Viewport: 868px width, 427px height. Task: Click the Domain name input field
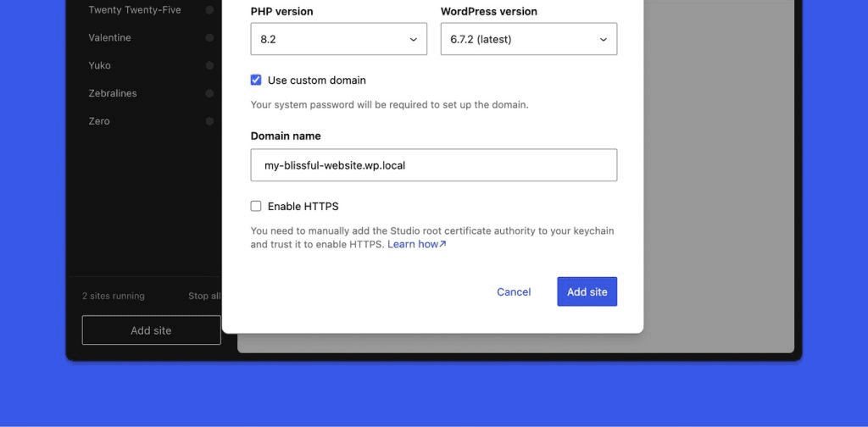point(434,165)
